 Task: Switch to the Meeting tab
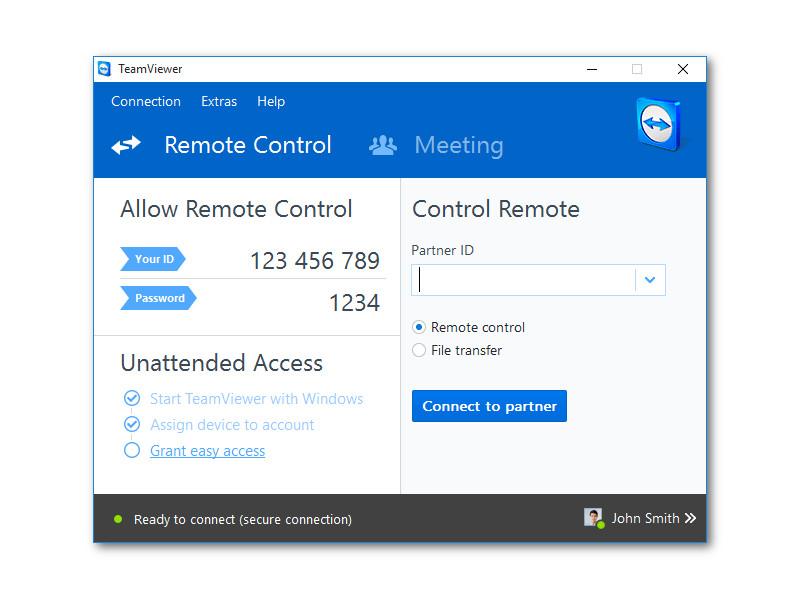tap(459, 145)
